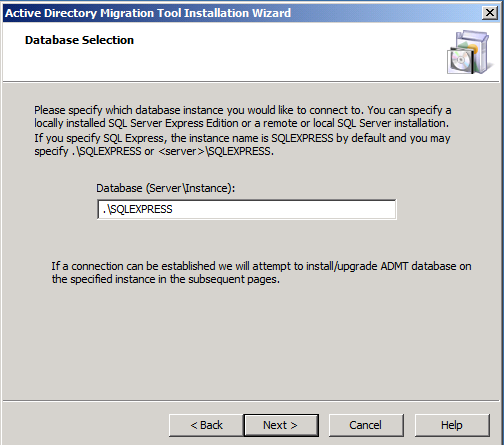The image size is (504, 445).
Task: Click the empty part of the instance field
Action: tap(283, 209)
